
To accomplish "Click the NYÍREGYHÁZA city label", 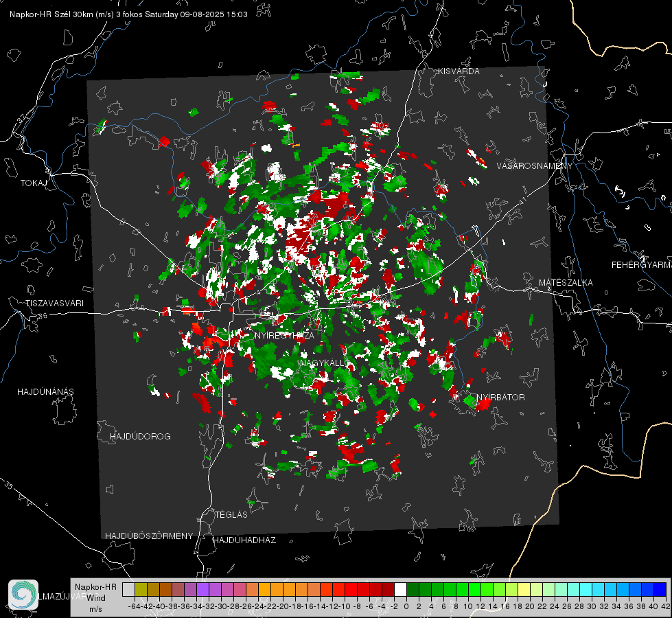I will (x=284, y=335).
